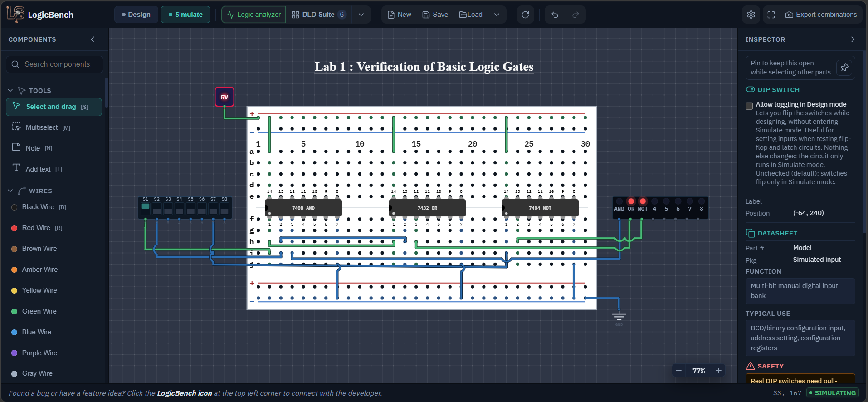The height and width of the screenshot is (402, 868).
Task: Toggle DIP switch S6
Action: [x=202, y=209]
